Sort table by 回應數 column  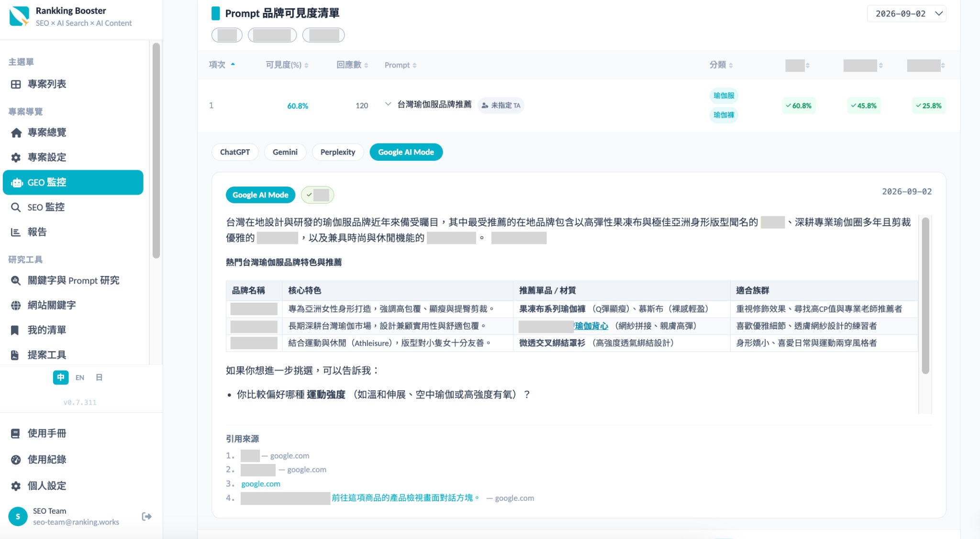352,65
